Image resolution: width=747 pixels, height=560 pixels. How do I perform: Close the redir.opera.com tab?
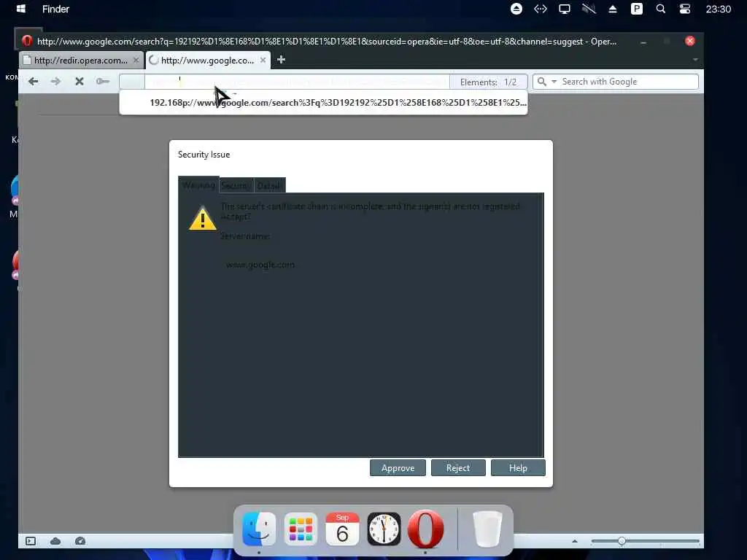coord(136,60)
